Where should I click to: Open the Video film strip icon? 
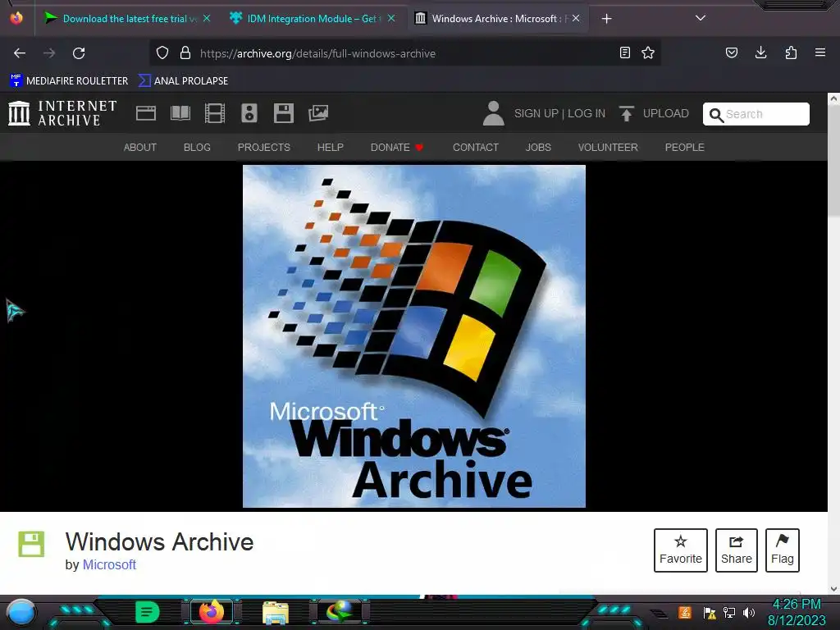pyautogui.click(x=215, y=113)
